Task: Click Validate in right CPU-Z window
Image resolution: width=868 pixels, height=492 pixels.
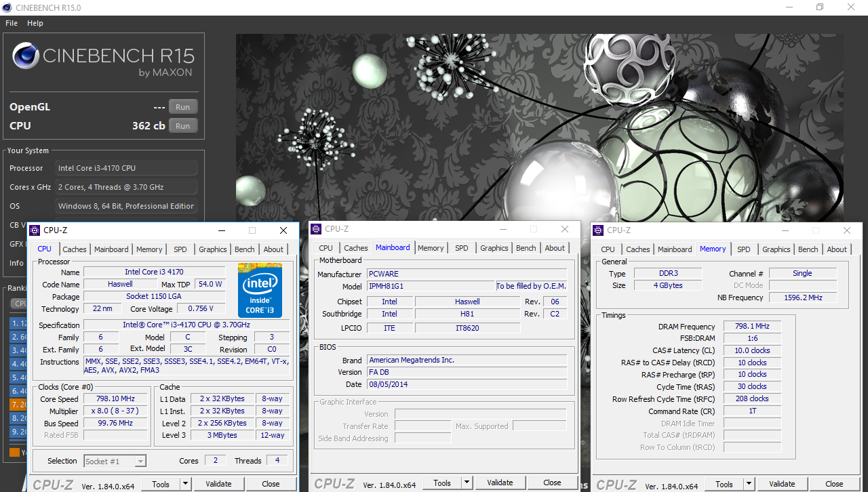Action: tap(782, 484)
